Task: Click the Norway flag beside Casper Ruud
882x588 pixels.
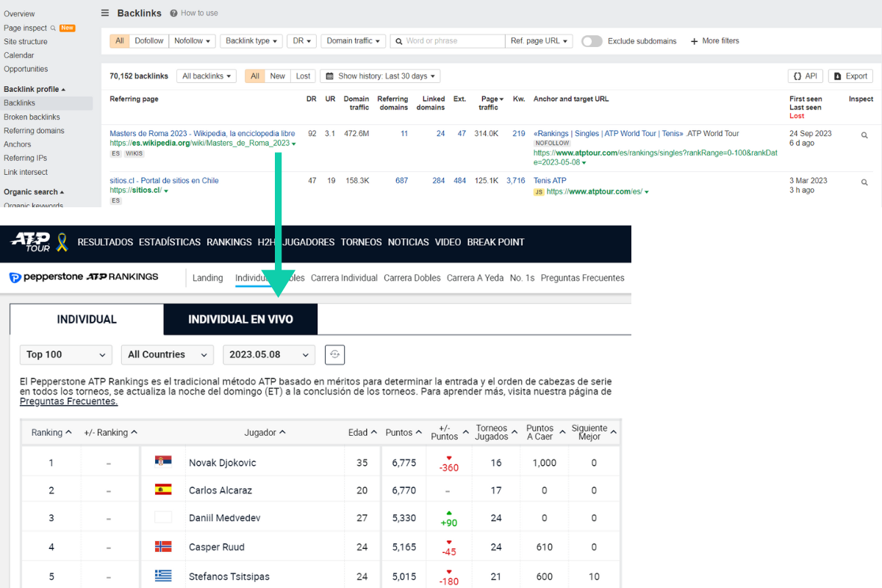Action: pyautogui.click(x=162, y=546)
